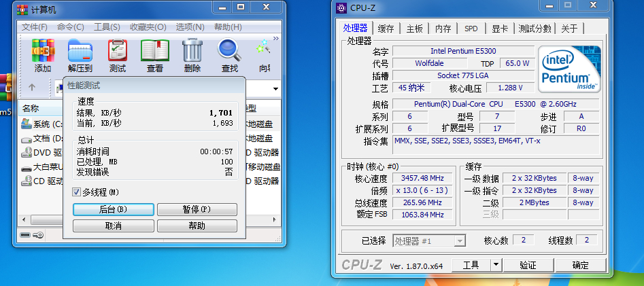This screenshot has width=644, height=286.
Task: Click the 65.0 W TDP value
Action: (x=517, y=63)
